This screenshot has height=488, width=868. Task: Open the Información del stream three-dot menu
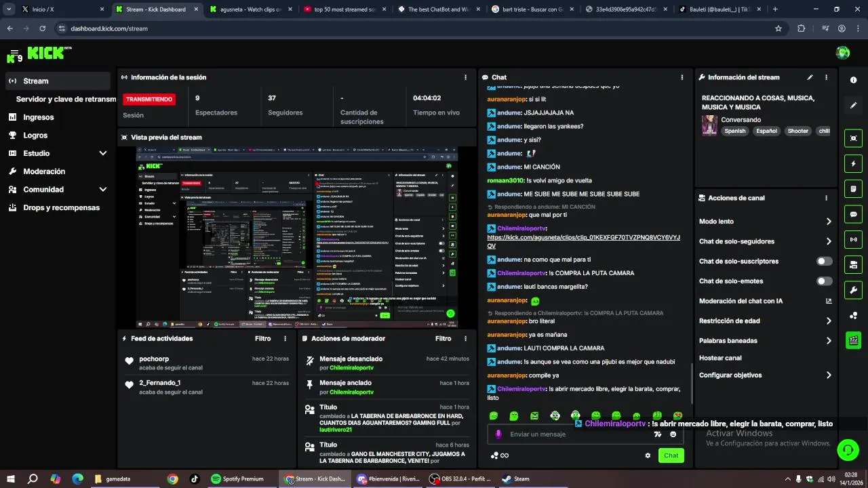826,77
